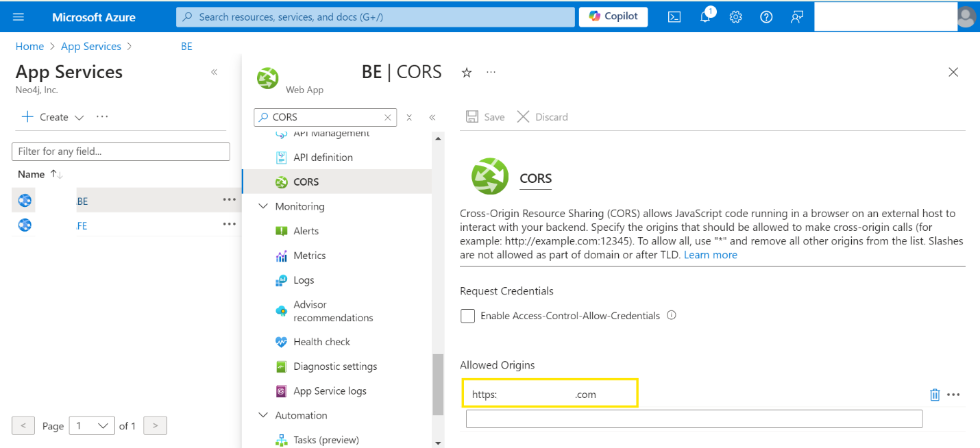Image resolution: width=980 pixels, height=448 pixels.
Task: Open the Help question mark icon
Action: click(766, 17)
